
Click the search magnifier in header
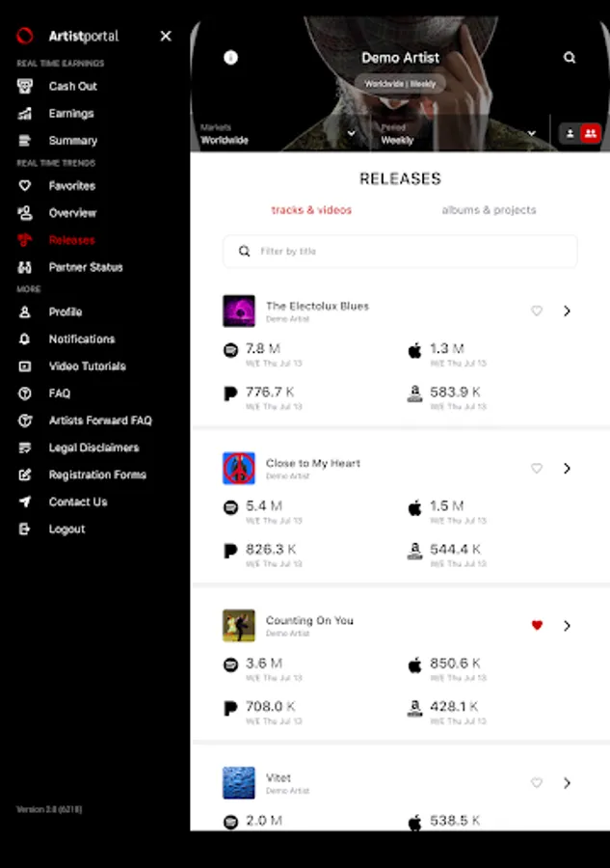coord(570,58)
